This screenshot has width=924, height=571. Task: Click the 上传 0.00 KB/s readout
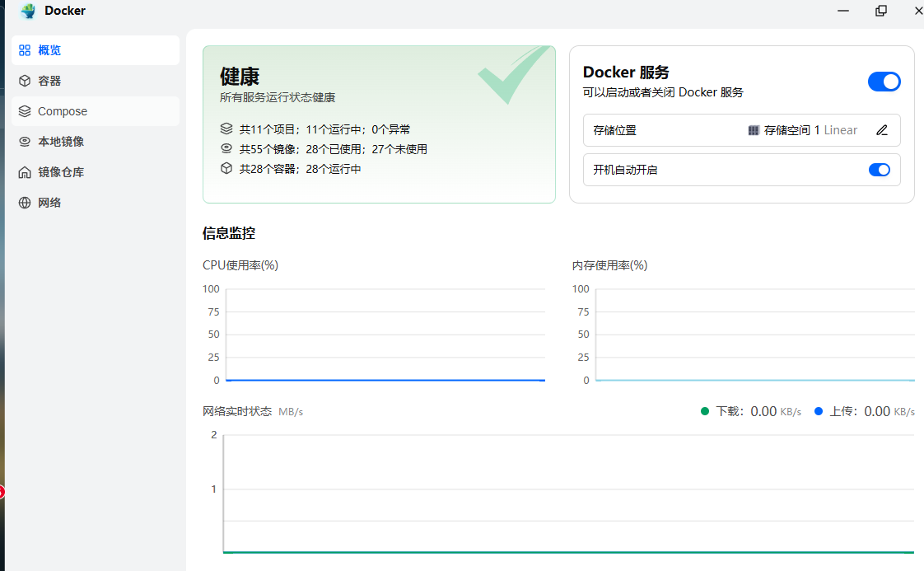point(872,411)
